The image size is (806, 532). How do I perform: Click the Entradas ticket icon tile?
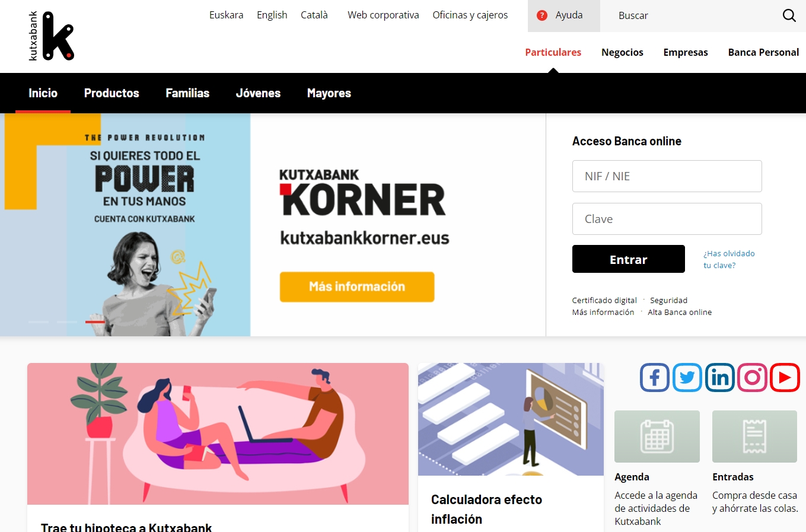754,437
